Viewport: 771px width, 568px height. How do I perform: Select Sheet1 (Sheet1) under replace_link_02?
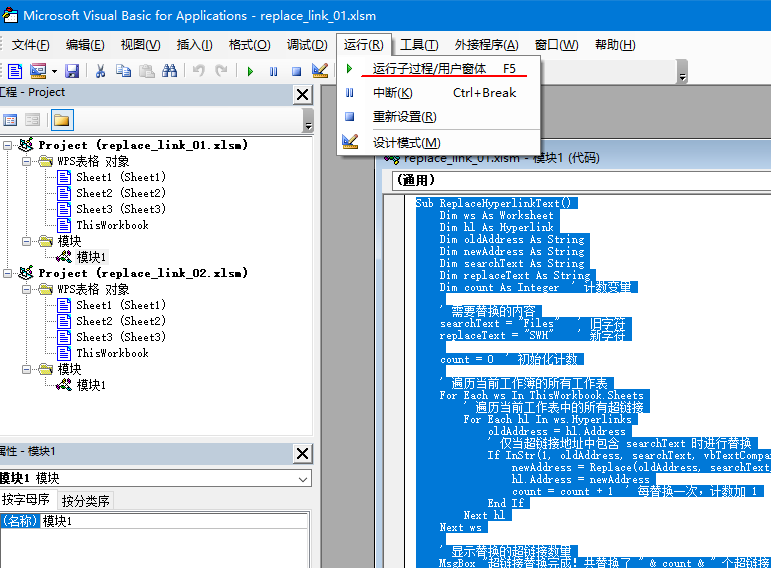[120, 305]
